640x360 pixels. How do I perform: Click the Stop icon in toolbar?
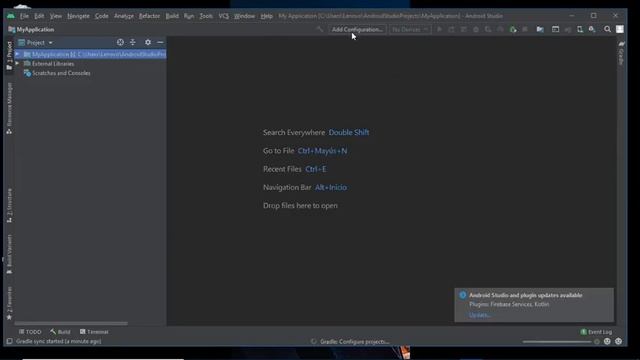pyautogui.click(x=525, y=29)
